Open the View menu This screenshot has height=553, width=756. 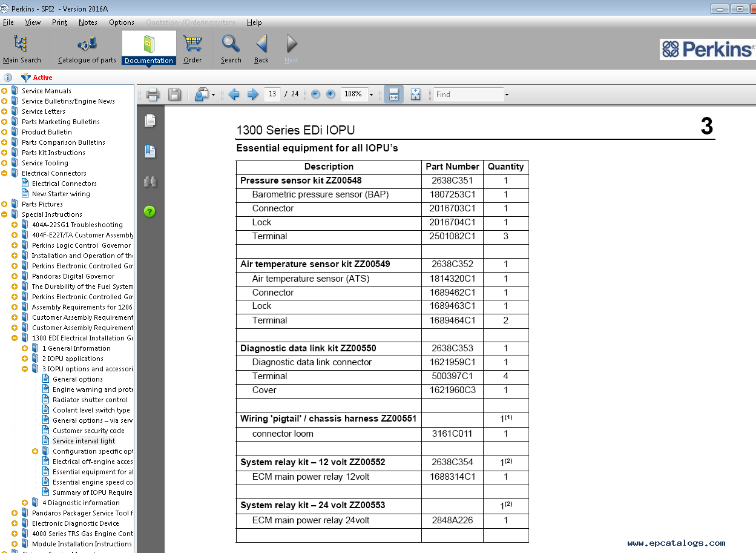pyautogui.click(x=33, y=22)
